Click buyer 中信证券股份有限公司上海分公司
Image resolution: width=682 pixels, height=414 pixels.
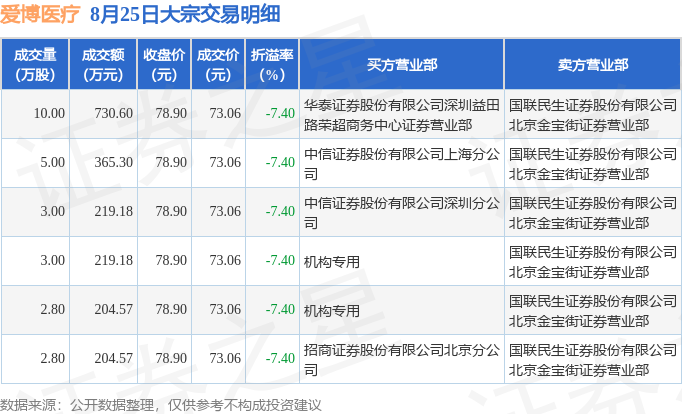(x=401, y=164)
